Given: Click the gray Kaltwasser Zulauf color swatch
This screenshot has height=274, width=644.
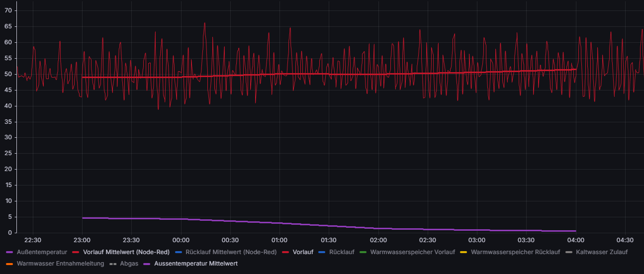Looking at the screenshot, I should [568, 252].
